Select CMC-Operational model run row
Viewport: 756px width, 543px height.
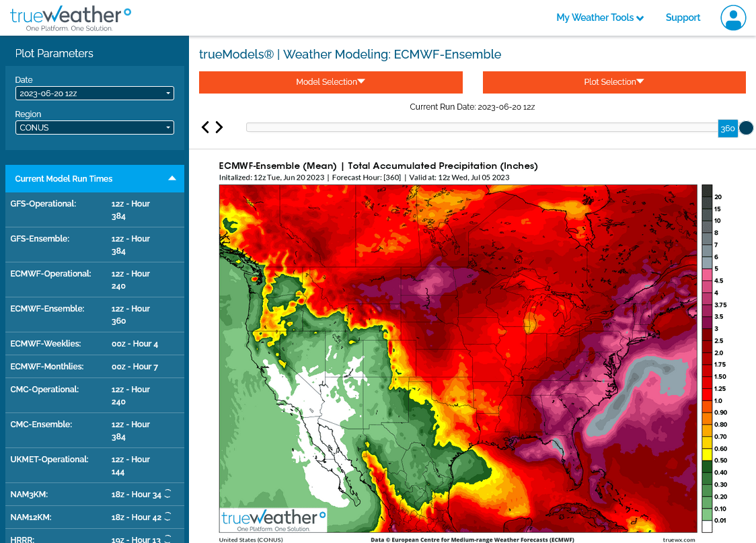(x=94, y=396)
